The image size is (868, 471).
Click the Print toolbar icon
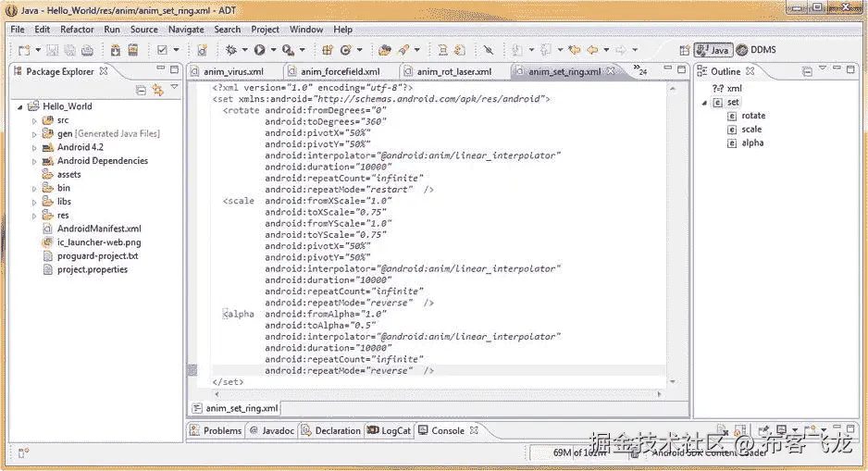tap(87, 50)
